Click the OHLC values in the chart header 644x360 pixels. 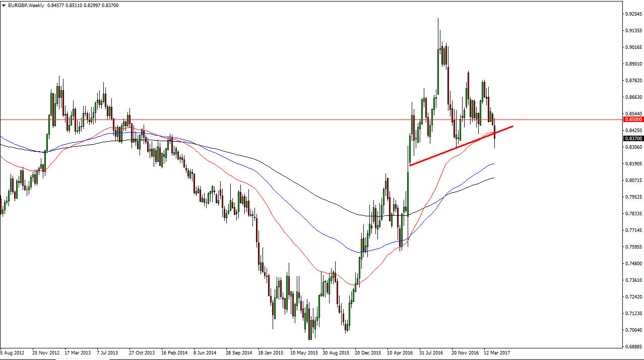[83, 5]
